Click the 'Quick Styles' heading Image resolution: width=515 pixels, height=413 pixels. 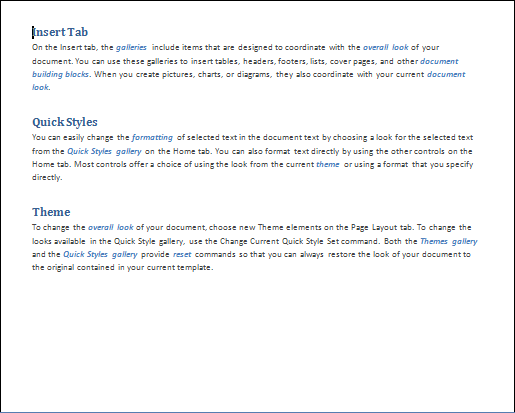65,122
